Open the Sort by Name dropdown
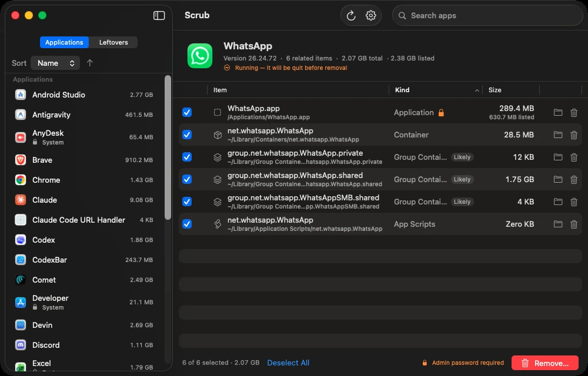Viewport: 588px width, 376px height. (55, 63)
